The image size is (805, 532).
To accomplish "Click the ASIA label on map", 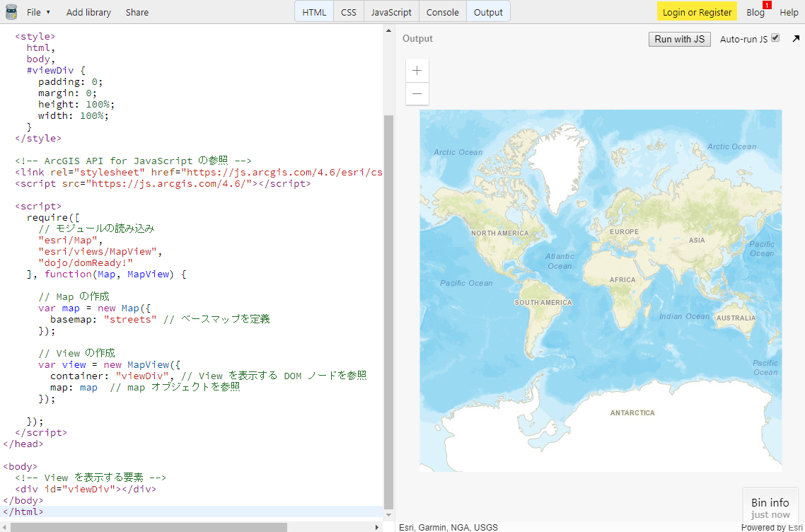I will pos(697,240).
